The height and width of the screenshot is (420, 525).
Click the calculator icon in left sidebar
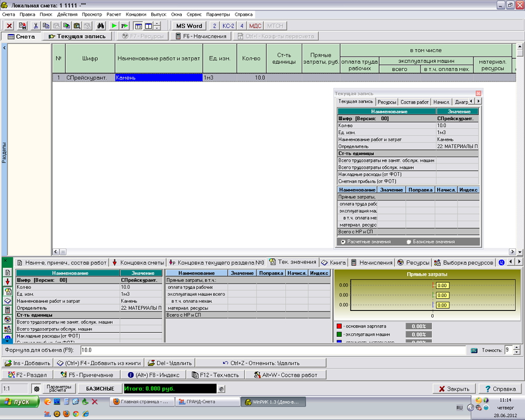(x=8, y=310)
